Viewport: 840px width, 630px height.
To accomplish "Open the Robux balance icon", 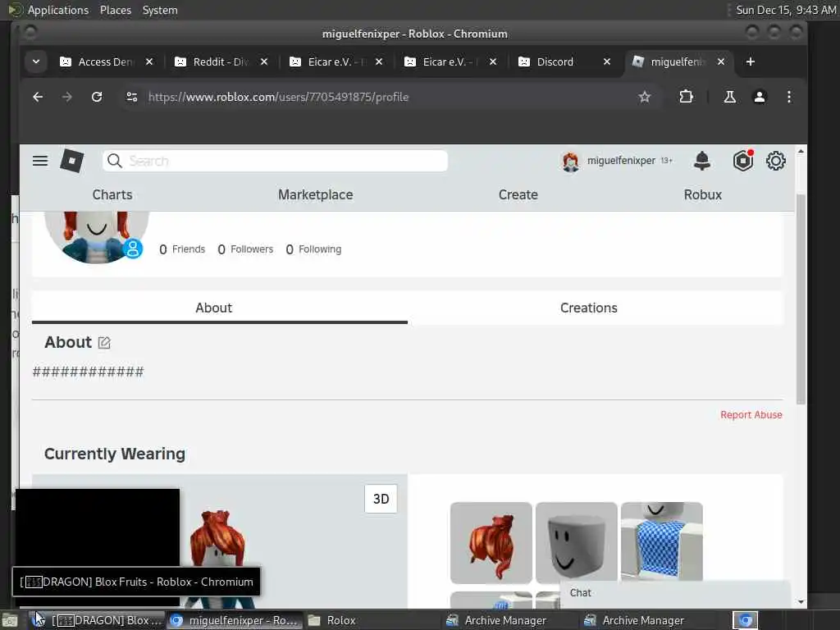I will pyautogui.click(x=743, y=161).
